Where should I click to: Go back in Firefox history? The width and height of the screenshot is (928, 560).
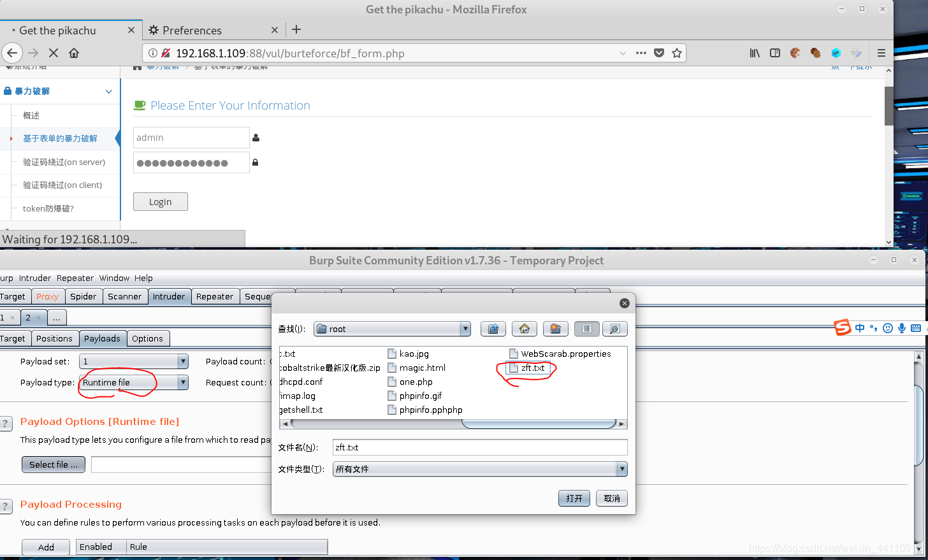[x=12, y=53]
